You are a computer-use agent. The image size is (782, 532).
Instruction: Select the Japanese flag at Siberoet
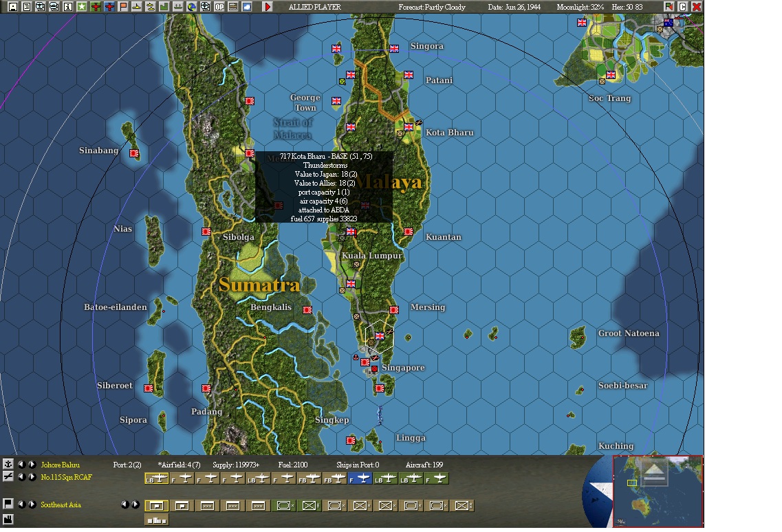coord(149,388)
